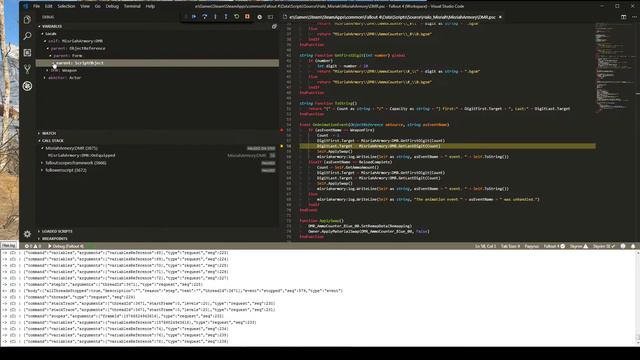Click the yellow execution pointer in gutter

tap(282, 146)
